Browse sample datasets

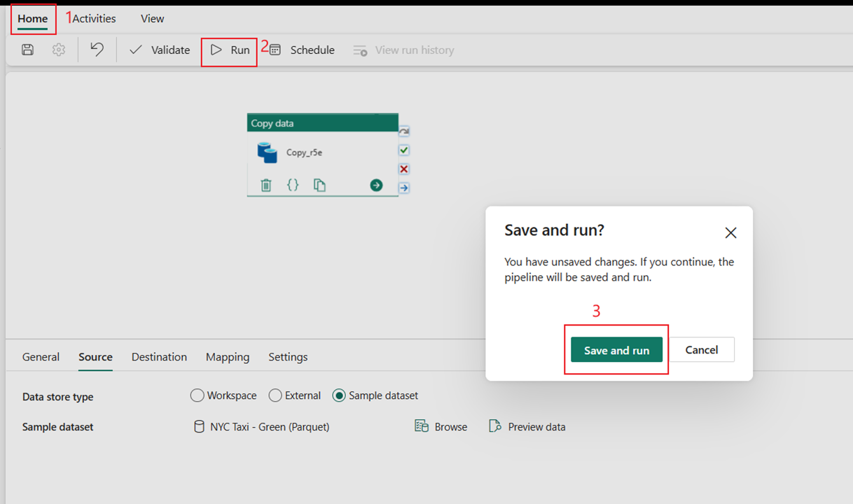click(x=441, y=426)
